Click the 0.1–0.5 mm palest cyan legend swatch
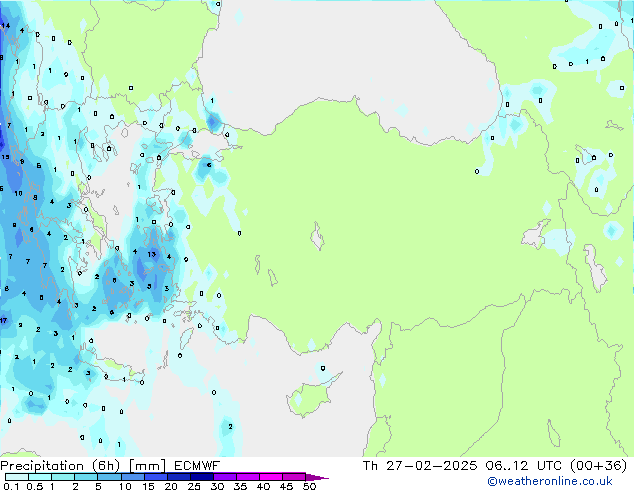634x490 pixels. coord(17,477)
